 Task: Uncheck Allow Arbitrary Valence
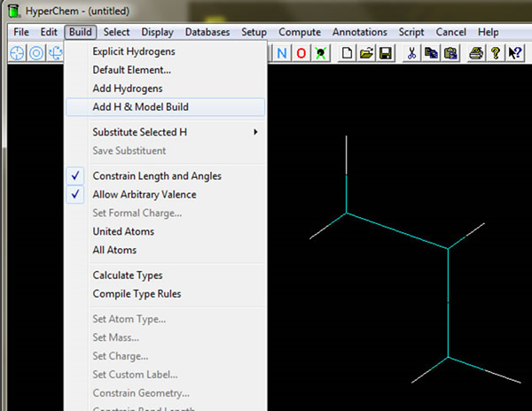145,195
